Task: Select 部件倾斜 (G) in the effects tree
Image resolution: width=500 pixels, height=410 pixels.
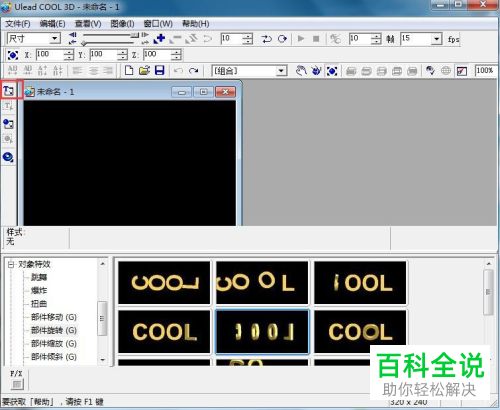Action: click(x=54, y=357)
